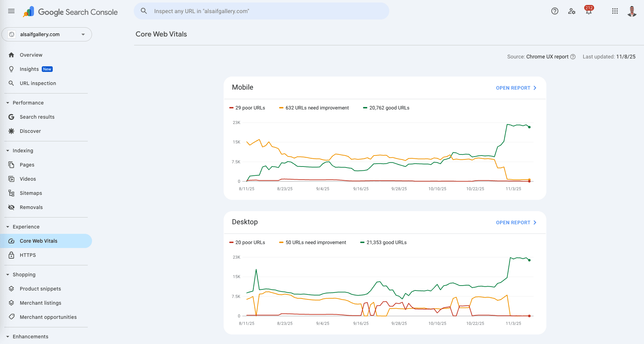Click the Sitemaps icon in sidebar
The width and height of the screenshot is (644, 344).
11,193
